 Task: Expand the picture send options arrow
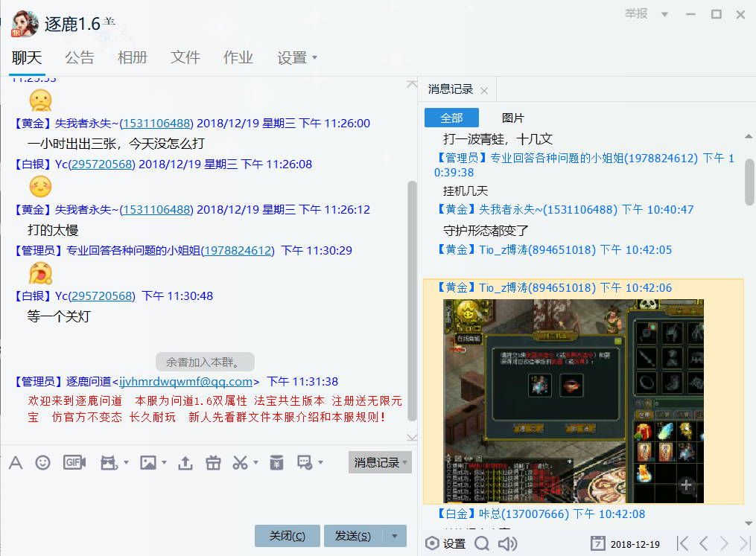pos(164,462)
